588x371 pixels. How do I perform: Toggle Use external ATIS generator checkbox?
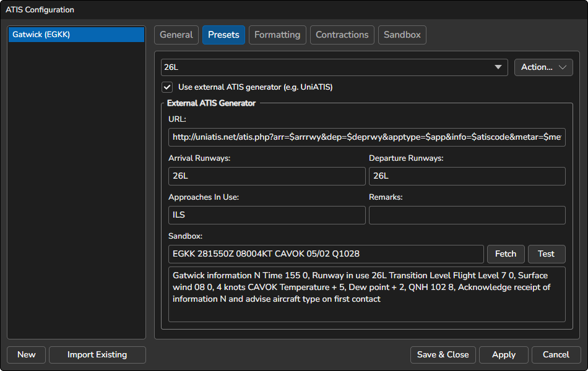click(167, 87)
